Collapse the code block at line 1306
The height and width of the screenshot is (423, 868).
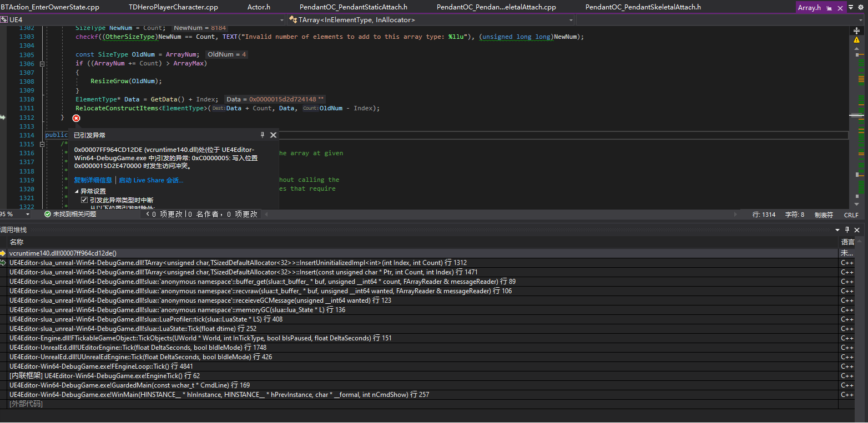click(x=42, y=63)
